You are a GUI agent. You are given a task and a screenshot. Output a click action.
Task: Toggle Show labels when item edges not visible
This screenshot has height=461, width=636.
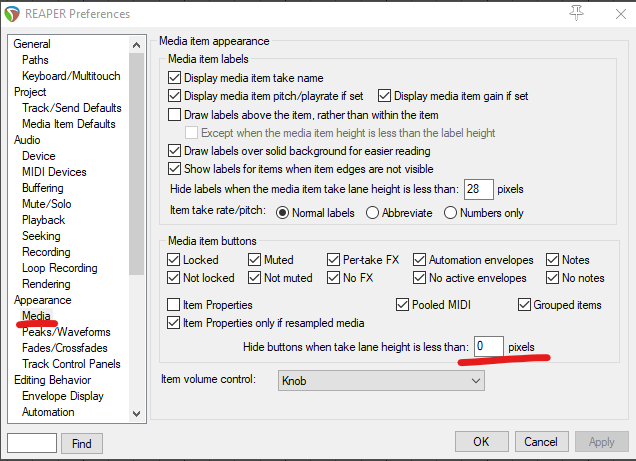[x=174, y=169]
